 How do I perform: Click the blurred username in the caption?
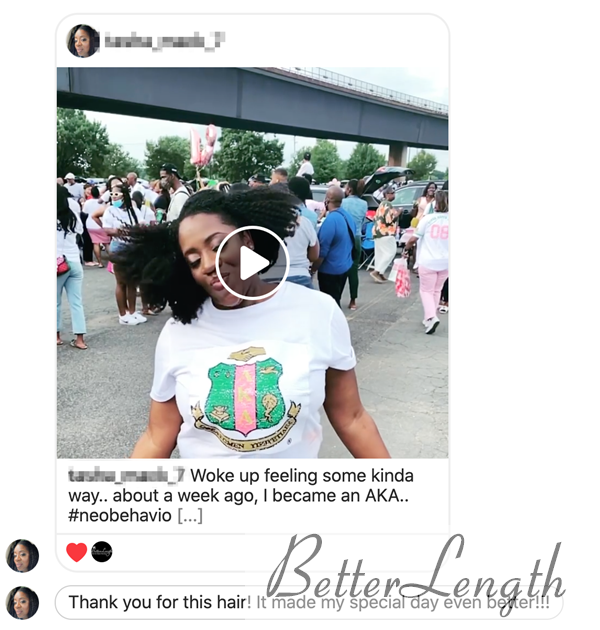[126, 475]
